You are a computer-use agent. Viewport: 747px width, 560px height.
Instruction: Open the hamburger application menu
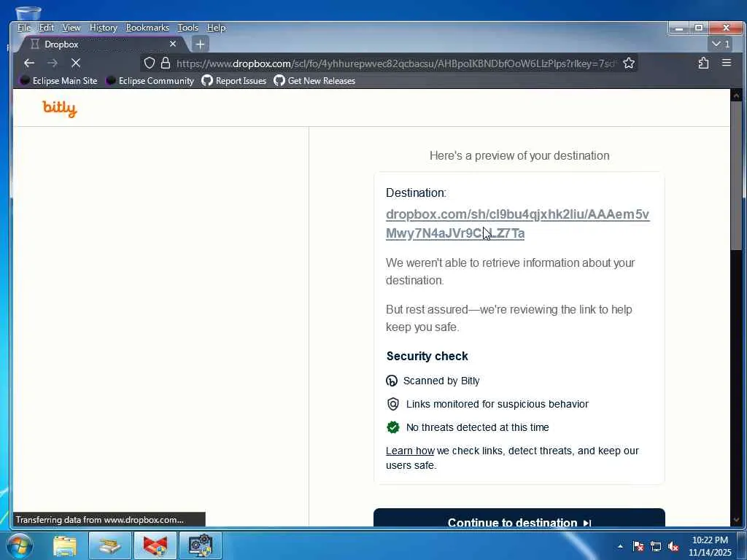(726, 63)
